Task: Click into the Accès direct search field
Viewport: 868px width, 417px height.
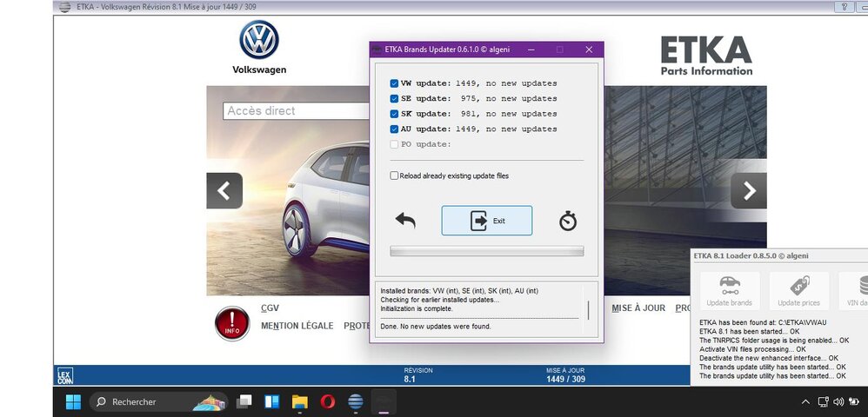Action: click(297, 110)
